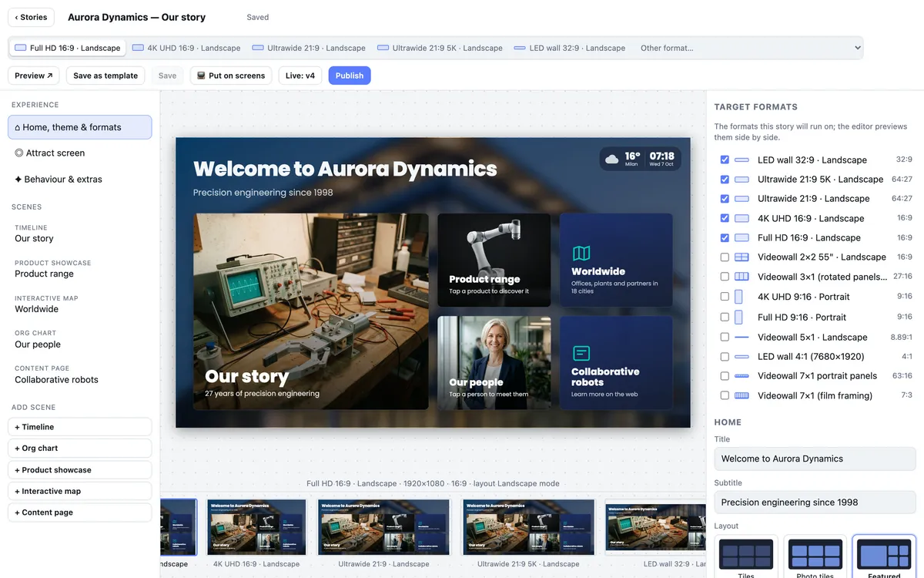This screenshot has height=578, width=924.
Task: Click the Ultrawide 21:9 5K format icon in the list
Action: (x=742, y=180)
